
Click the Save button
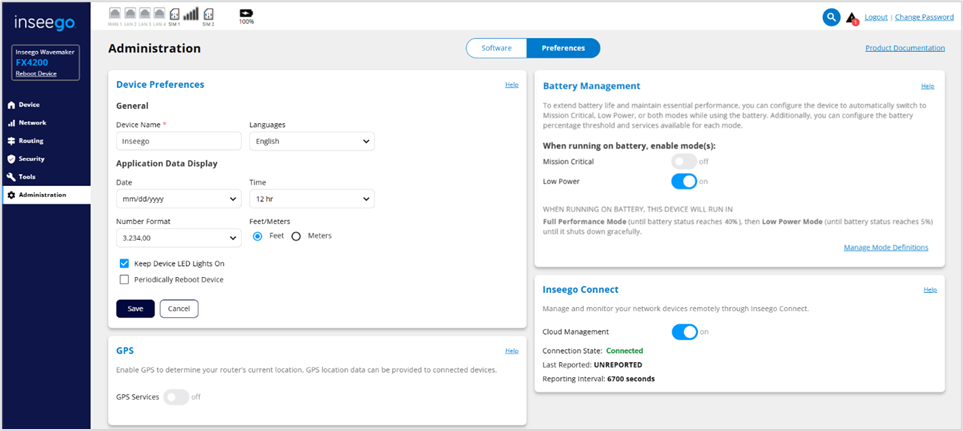[x=135, y=309]
